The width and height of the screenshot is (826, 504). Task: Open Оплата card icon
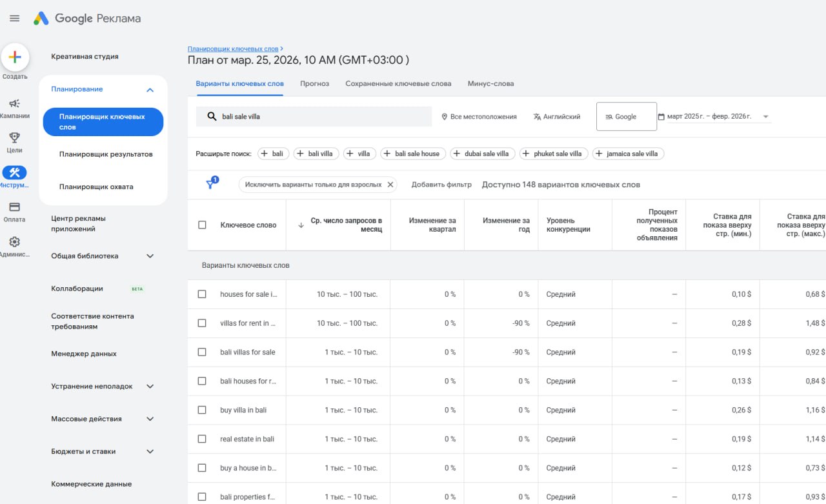(x=14, y=207)
